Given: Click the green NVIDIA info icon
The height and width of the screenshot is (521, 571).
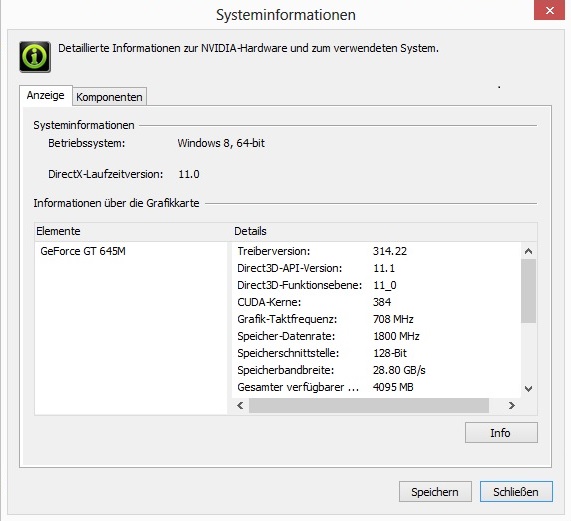Looking at the screenshot, I should (35, 57).
